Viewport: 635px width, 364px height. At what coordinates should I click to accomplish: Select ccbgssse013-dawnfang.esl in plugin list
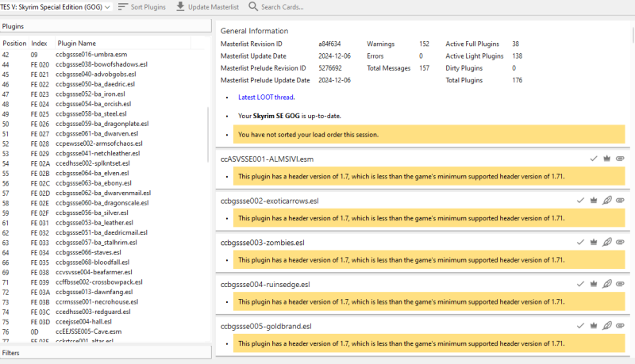point(95,292)
